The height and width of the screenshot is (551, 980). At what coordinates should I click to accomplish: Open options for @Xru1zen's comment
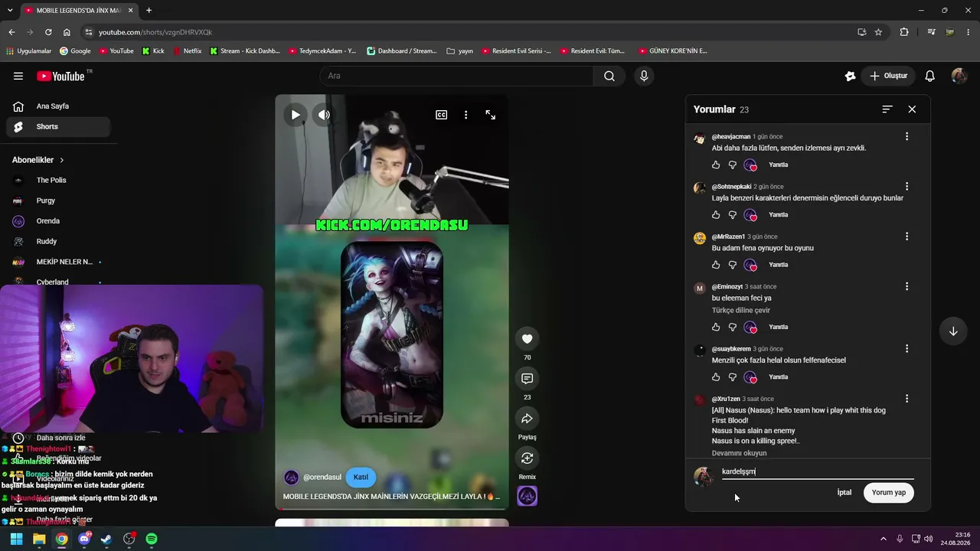coord(906,399)
